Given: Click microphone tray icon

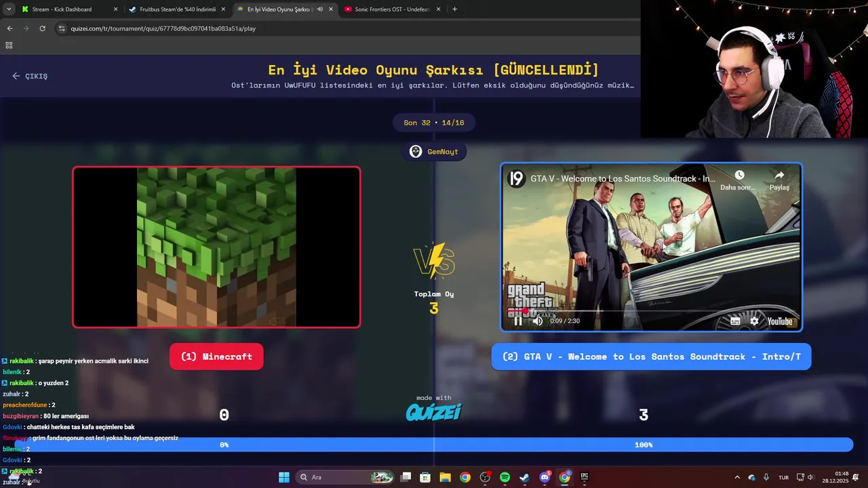Looking at the screenshot, I should coord(766,477).
